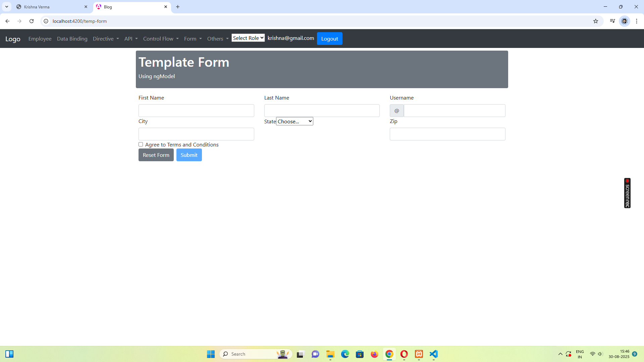The image size is (644, 362).
Task: Switch the ENG IN input language
Action: coord(580,354)
